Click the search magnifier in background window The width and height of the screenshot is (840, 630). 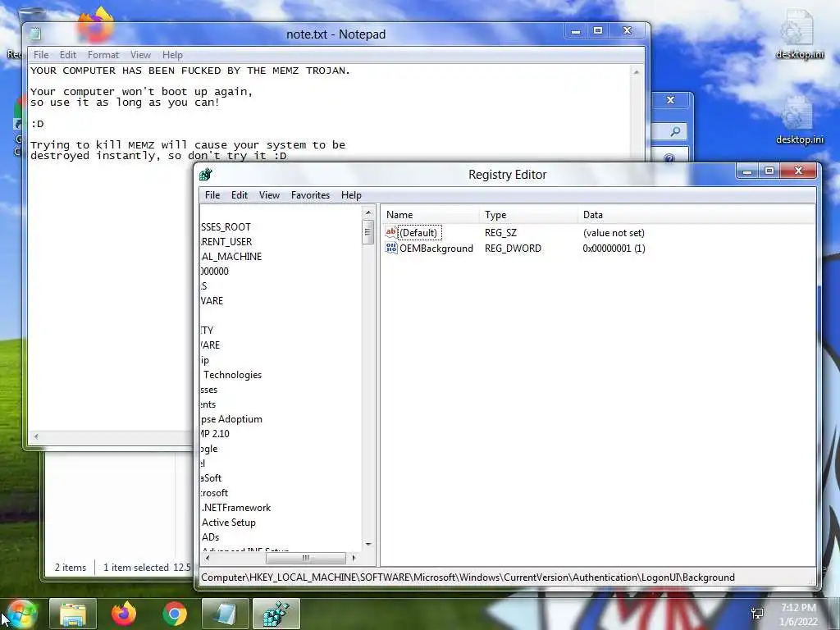(675, 131)
